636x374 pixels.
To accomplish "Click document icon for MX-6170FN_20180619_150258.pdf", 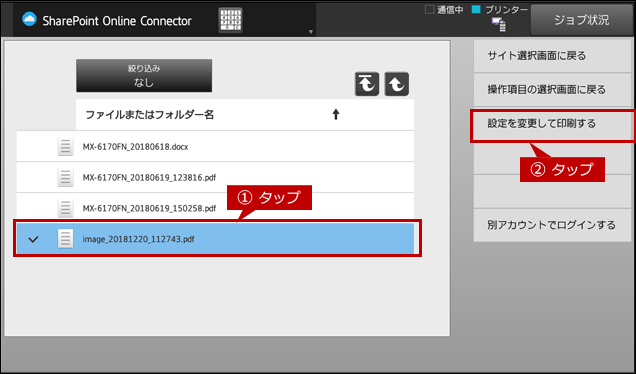I will point(65,208).
